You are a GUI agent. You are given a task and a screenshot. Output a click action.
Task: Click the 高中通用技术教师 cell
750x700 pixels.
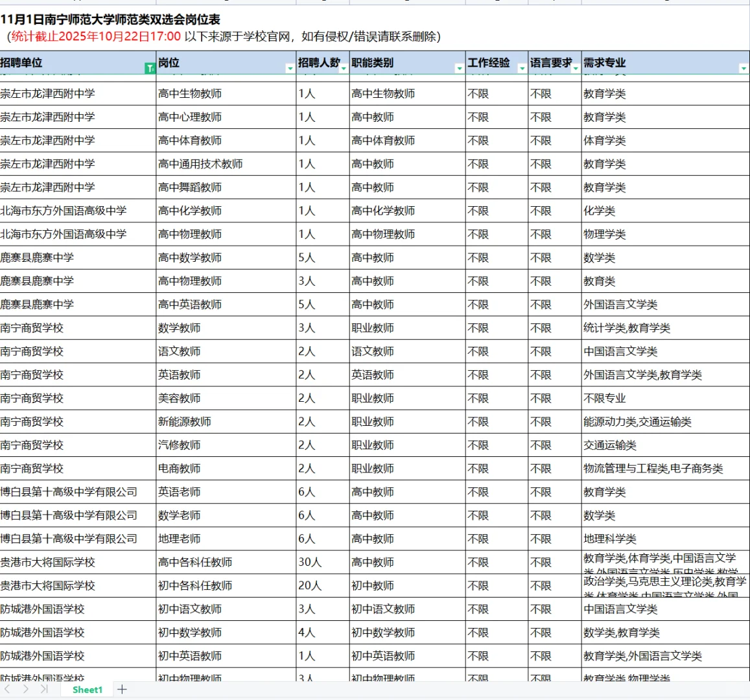(x=226, y=164)
